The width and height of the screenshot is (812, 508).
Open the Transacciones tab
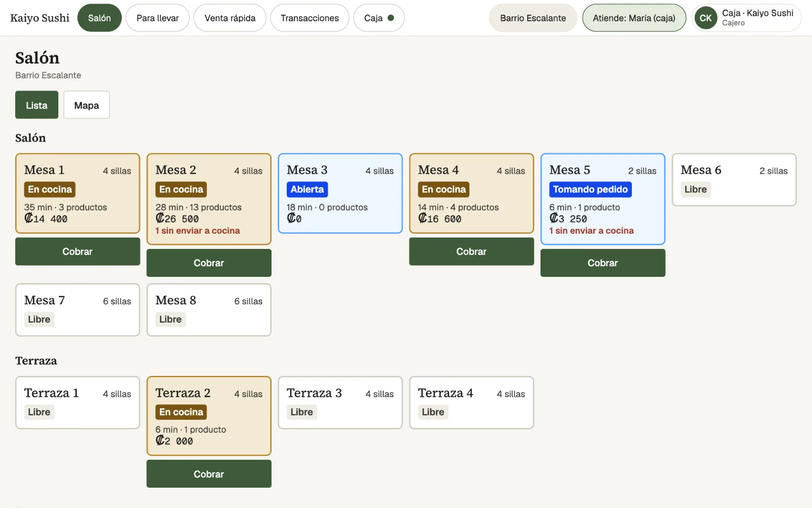pyautogui.click(x=310, y=18)
